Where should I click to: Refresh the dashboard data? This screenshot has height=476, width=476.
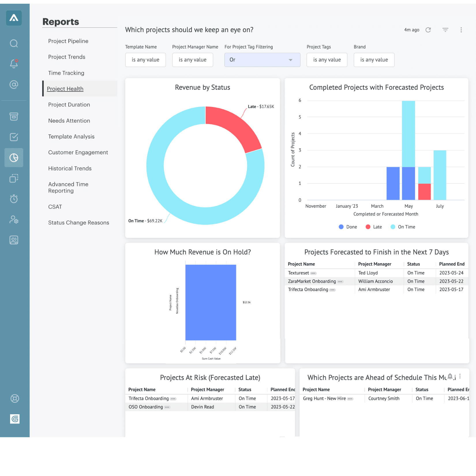[428, 30]
